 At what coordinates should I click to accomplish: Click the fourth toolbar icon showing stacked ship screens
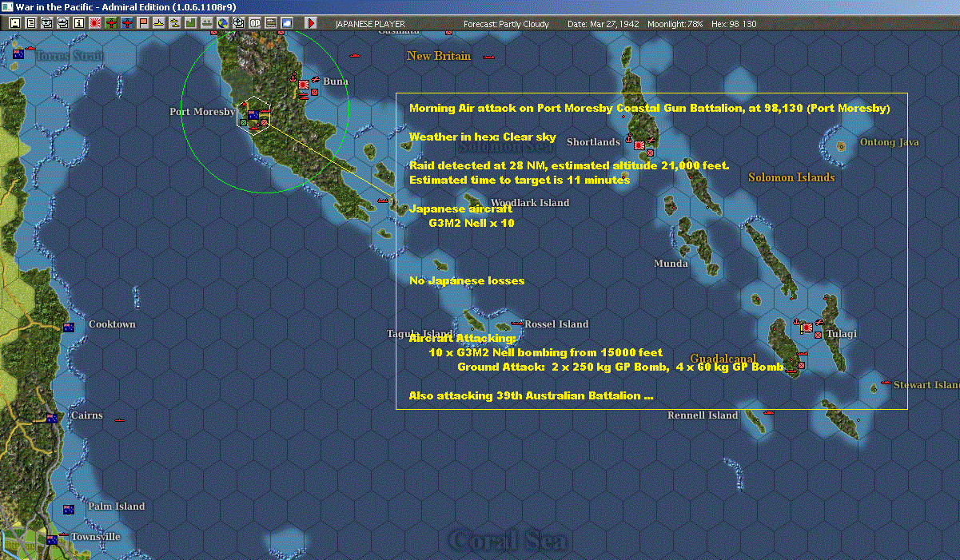[62, 23]
